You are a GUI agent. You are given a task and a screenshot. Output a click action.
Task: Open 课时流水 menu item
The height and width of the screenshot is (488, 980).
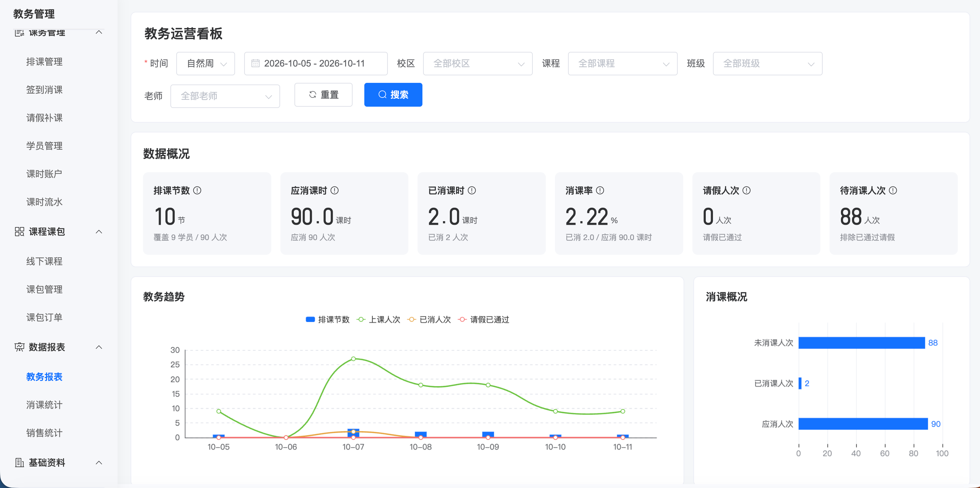(44, 202)
